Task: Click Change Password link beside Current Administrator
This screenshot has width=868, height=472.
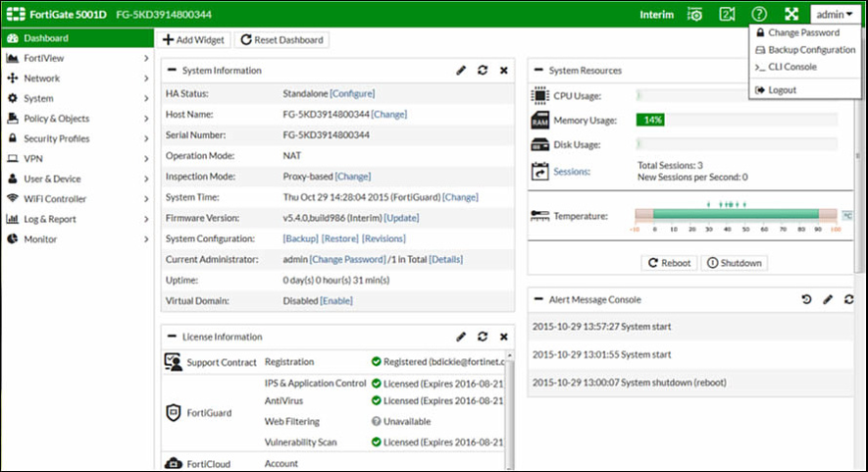Action: click(347, 259)
